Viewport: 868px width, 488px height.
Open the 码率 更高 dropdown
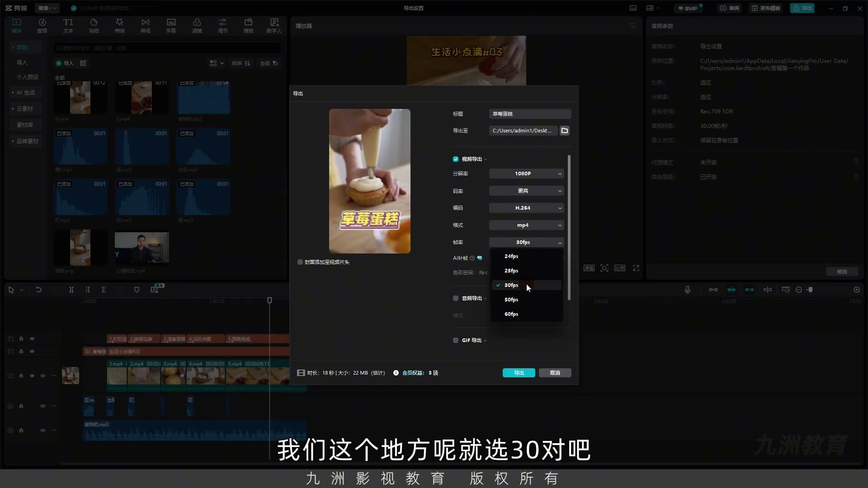click(x=526, y=191)
